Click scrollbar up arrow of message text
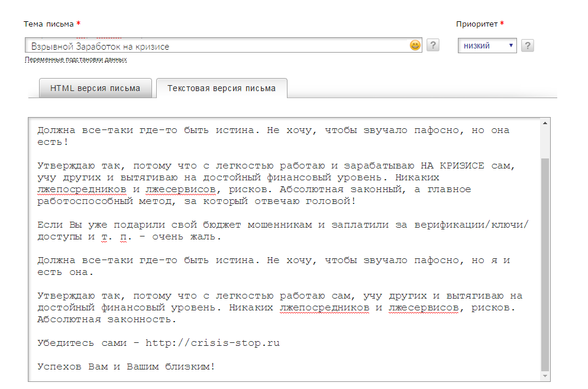The width and height of the screenshot is (588, 389). point(545,123)
